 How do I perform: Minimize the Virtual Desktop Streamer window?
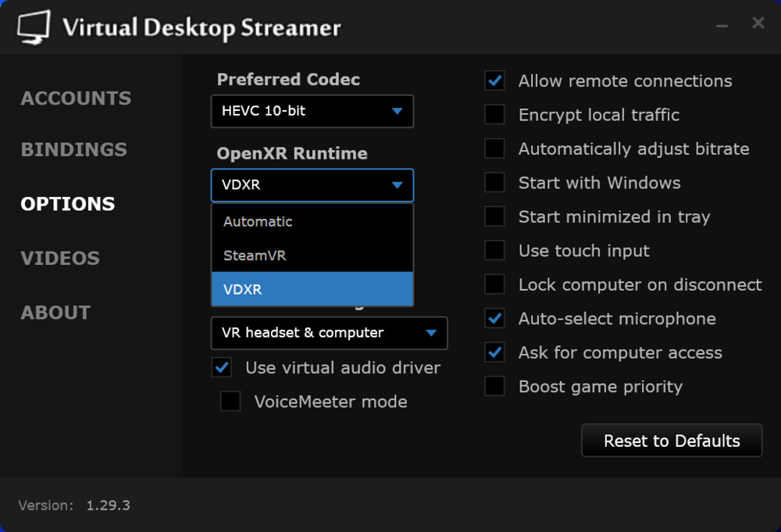pyautogui.click(x=722, y=24)
